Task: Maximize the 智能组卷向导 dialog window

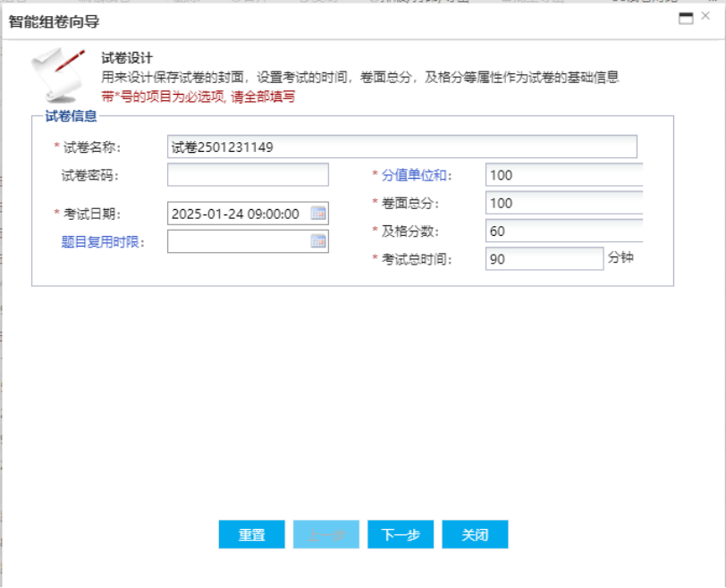Action: (686, 18)
